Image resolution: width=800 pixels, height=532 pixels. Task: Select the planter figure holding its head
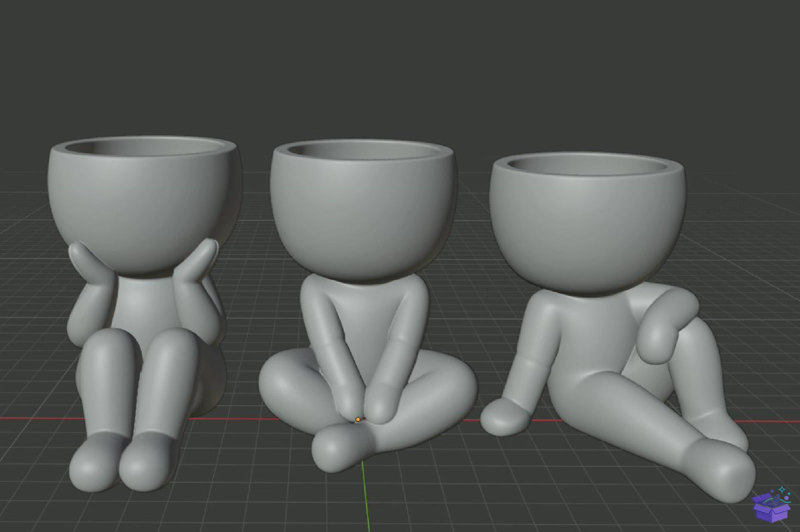(x=145, y=314)
